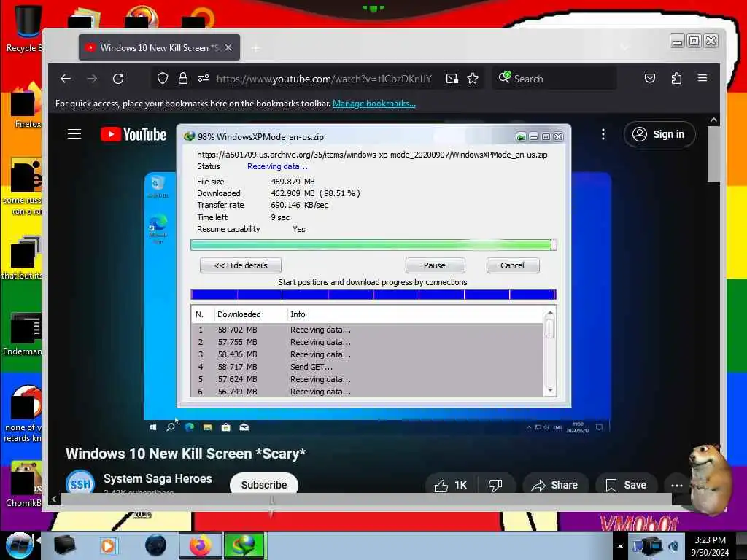Click the blue connections progress bar
The height and width of the screenshot is (560, 747).
[373, 295]
